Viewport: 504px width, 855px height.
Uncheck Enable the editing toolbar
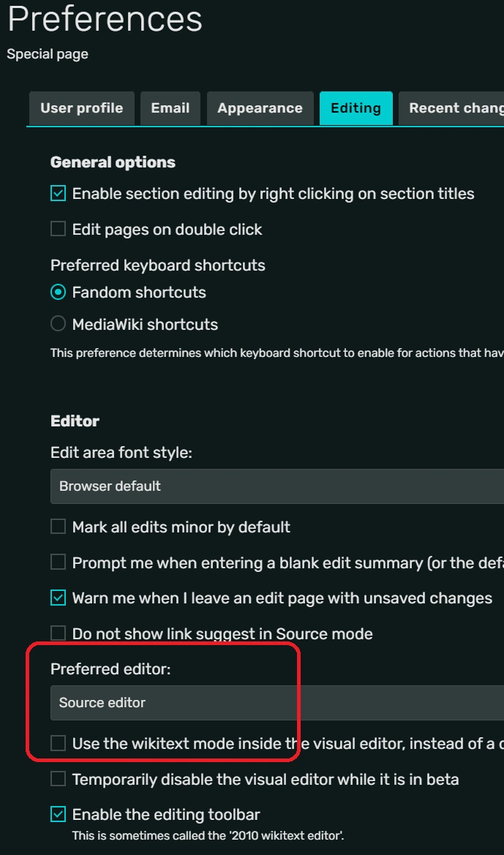click(x=57, y=813)
